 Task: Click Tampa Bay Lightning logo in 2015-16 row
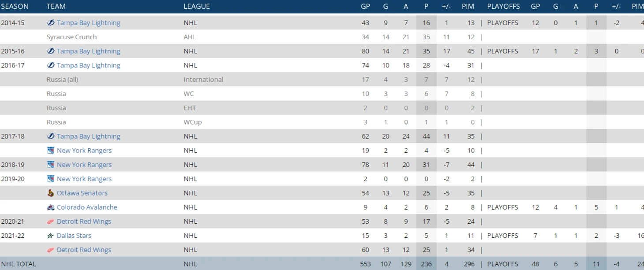click(x=51, y=51)
